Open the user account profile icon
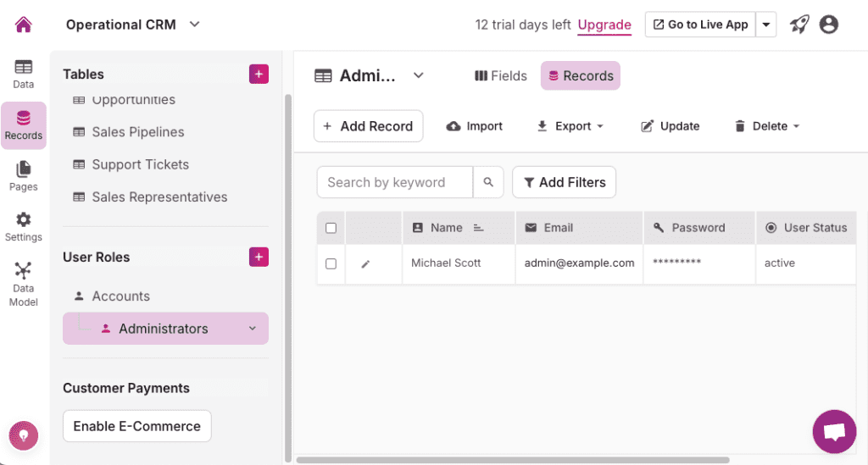 (829, 25)
